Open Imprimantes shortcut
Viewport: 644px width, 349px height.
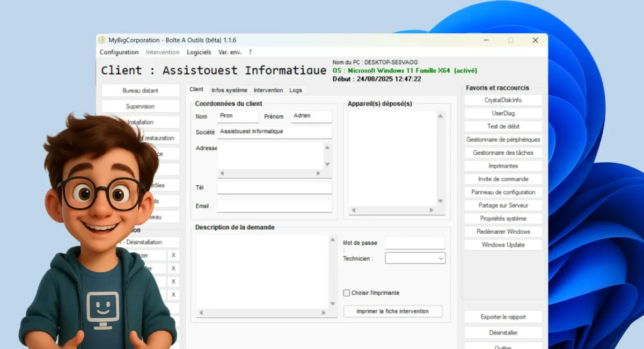503,166
